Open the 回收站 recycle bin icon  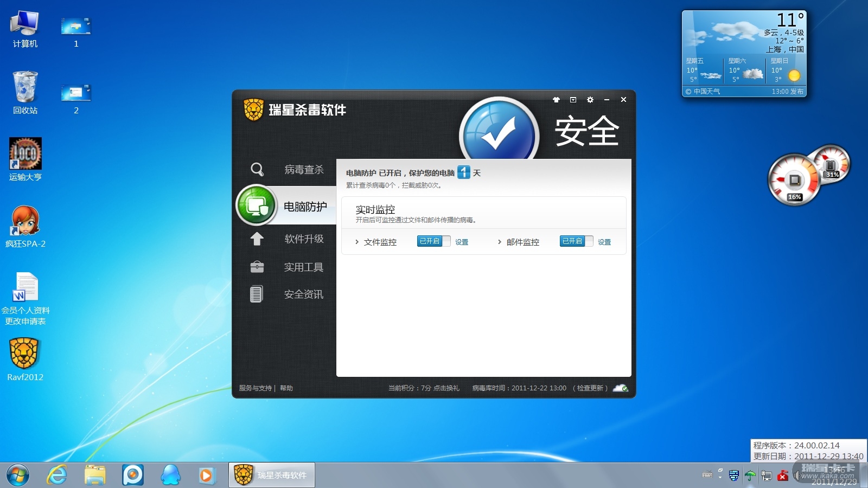coord(25,93)
